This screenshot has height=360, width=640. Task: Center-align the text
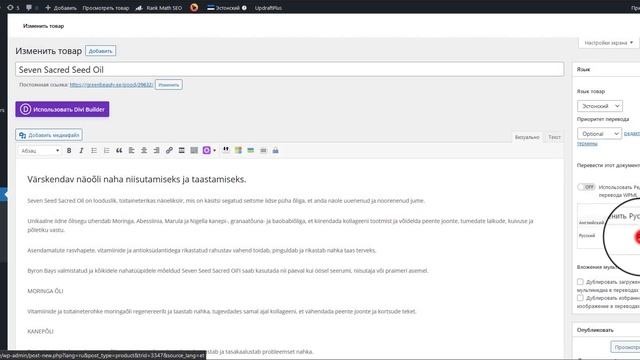pos(144,151)
